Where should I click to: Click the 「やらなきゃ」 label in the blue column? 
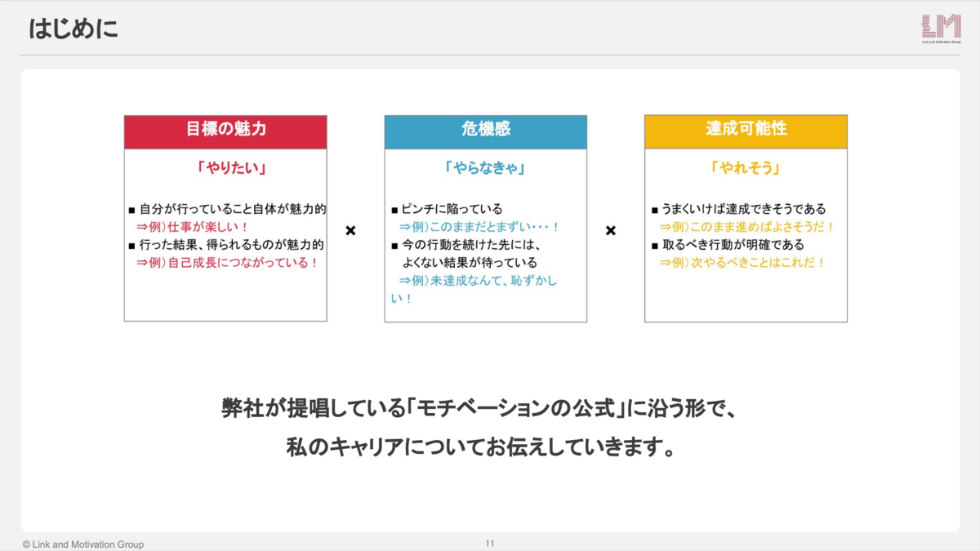point(485,167)
